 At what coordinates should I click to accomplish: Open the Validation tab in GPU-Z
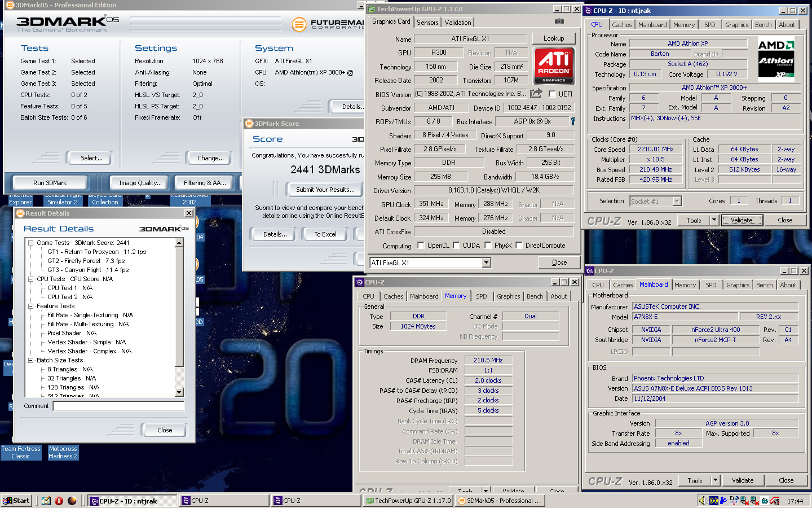(458, 22)
